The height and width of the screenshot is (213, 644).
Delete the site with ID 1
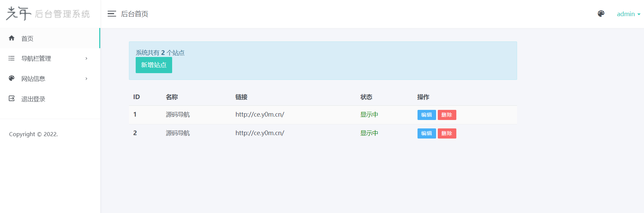pyautogui.click(x=447, y=115)
